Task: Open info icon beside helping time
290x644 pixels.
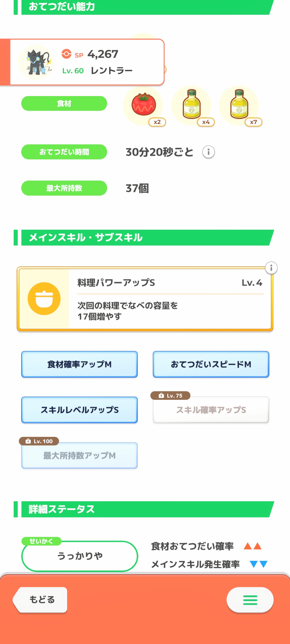Action: 208,152
